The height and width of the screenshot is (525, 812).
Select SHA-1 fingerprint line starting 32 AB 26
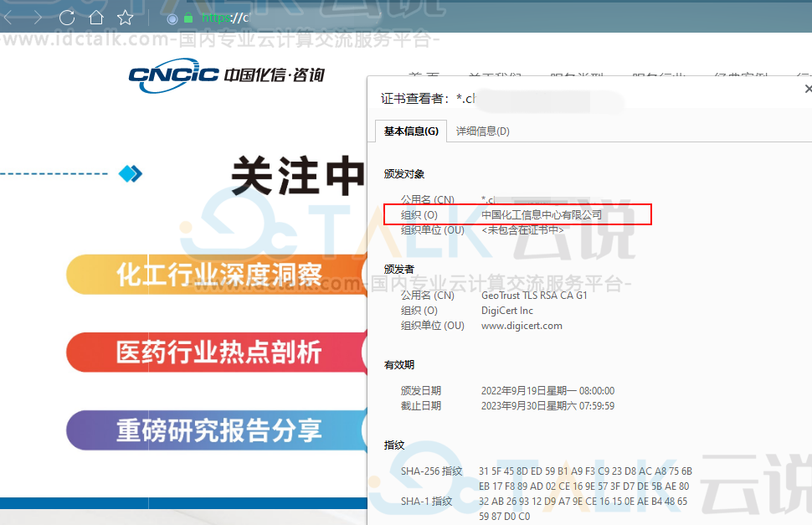click(x=583, y=502)
